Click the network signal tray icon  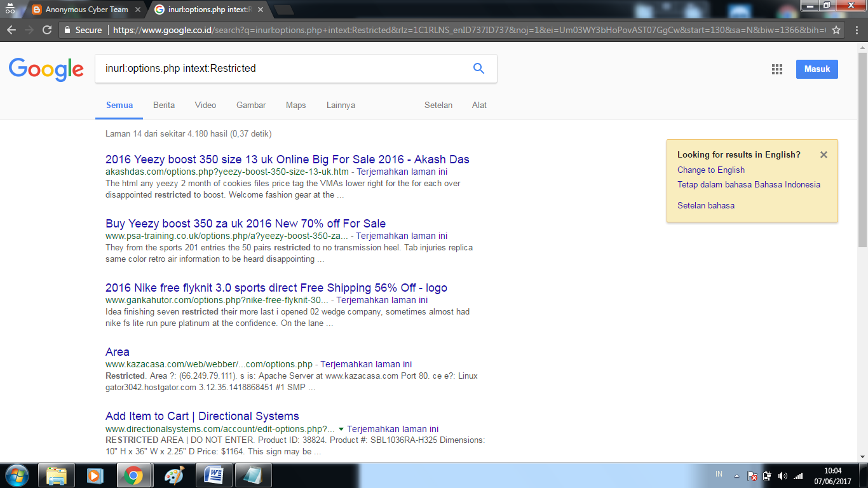click(x=798, y=476)
